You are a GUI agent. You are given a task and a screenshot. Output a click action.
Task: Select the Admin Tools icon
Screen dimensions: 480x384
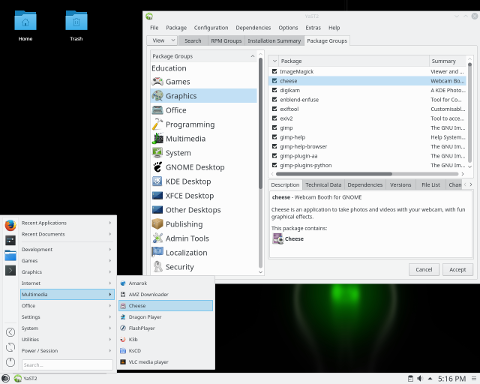click(x=157, y=238)
